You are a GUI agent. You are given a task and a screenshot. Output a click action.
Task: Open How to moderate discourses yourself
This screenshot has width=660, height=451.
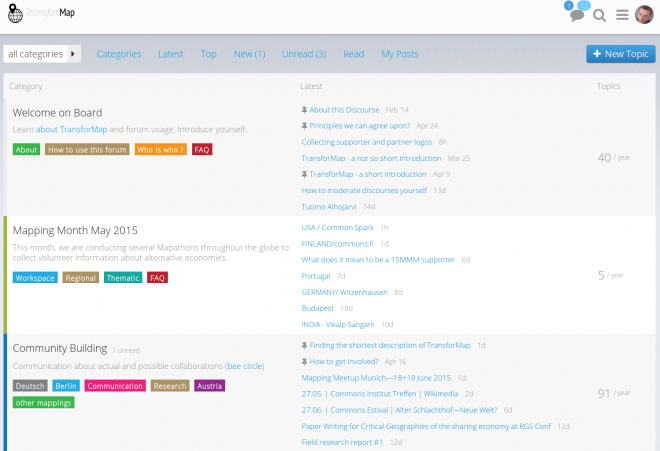click(364, 191)
